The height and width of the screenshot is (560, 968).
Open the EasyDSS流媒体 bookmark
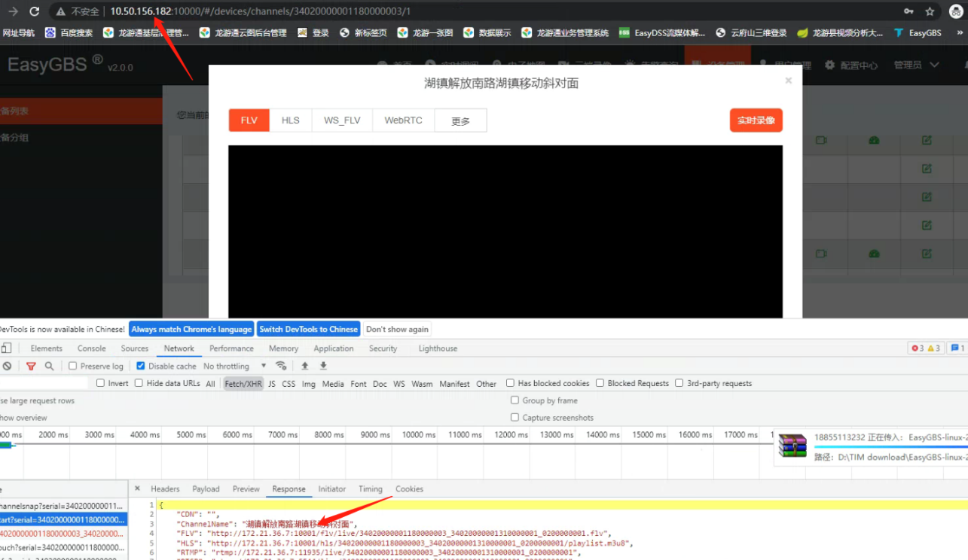662,33
